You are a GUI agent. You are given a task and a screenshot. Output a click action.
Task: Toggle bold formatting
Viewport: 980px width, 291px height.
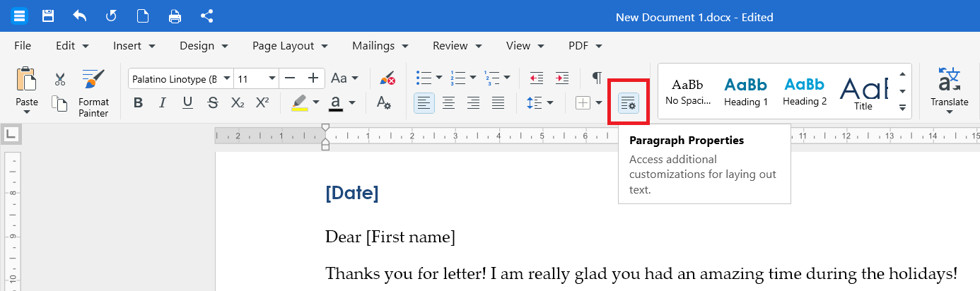(138, 103)
